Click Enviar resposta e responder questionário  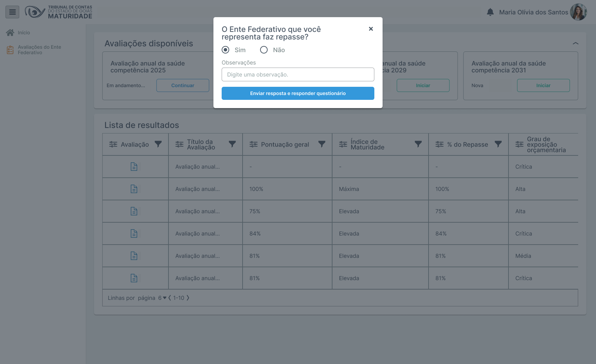(298, 93)
